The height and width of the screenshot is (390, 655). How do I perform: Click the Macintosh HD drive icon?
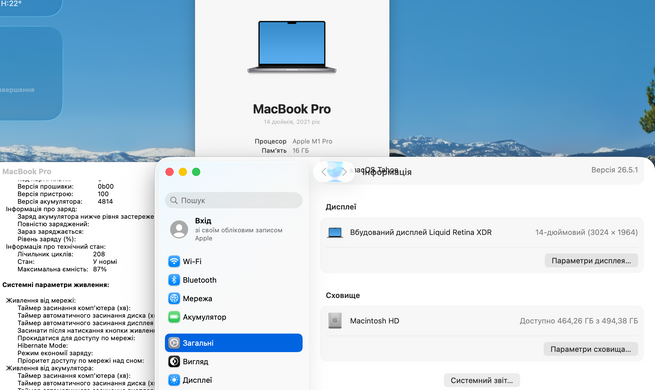(335, 321)
